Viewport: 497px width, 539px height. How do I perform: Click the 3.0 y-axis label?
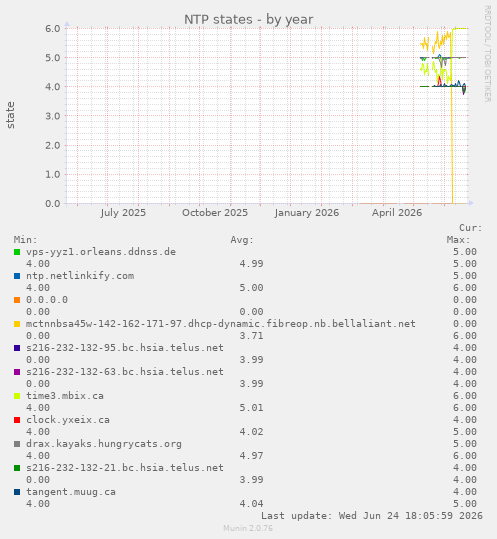pos(53,116)
